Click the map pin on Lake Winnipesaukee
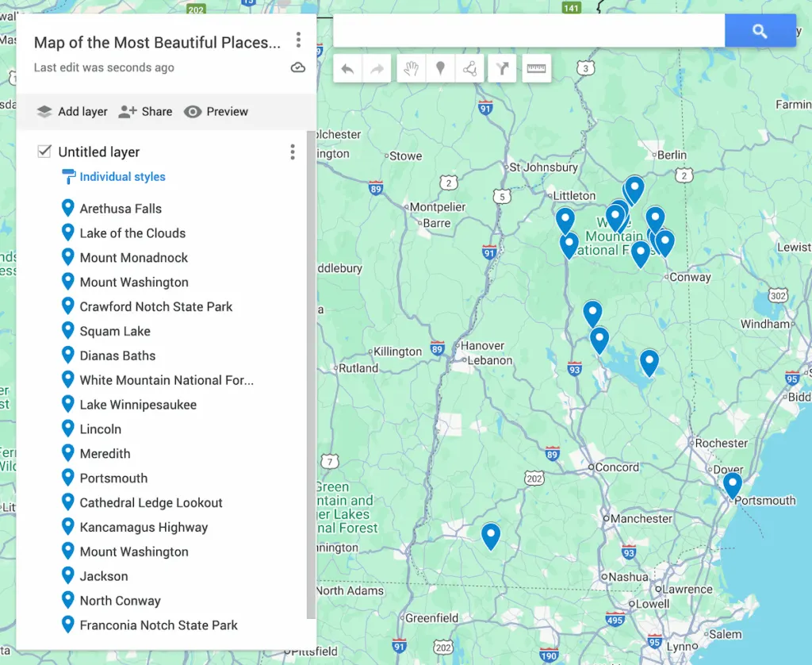Screen dimensions: 812x665 pyautogui.click(x=649, y=363)
